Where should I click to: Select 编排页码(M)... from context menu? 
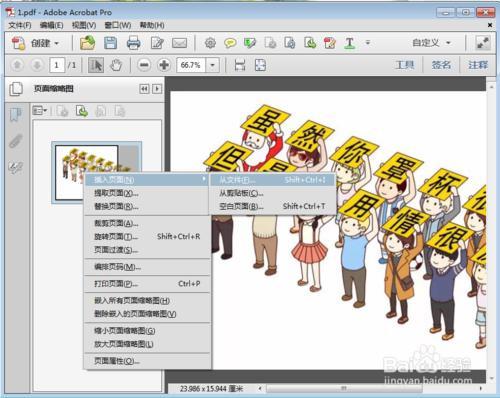point(147,267)
